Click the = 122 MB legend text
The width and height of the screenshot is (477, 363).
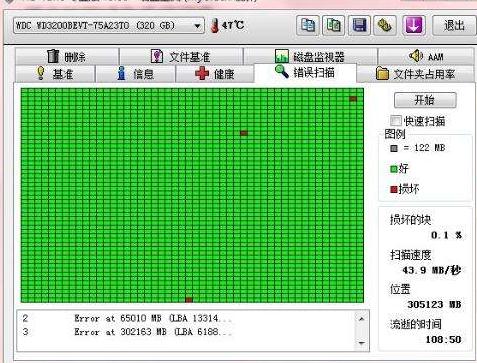pos(424,148)
